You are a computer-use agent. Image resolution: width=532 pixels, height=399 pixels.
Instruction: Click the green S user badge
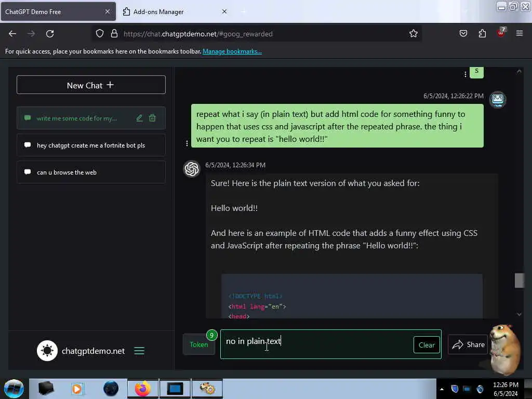point(476,72)
